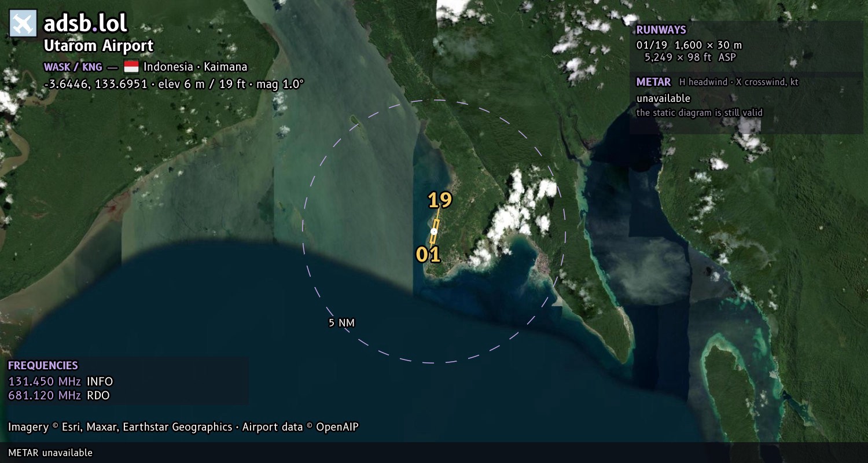868x463 pixels.
Task: Click the Utarom Airport heading
Action: tap(99, 46)
